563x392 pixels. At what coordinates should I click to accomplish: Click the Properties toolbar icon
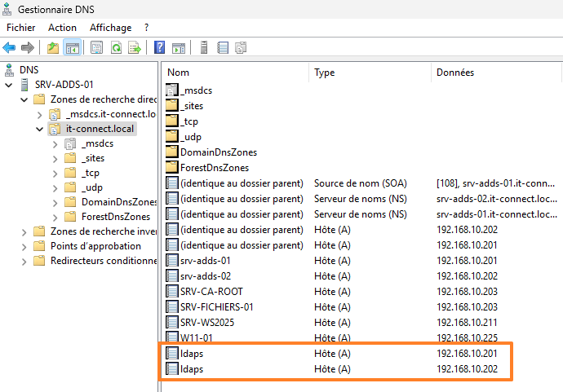97,47
